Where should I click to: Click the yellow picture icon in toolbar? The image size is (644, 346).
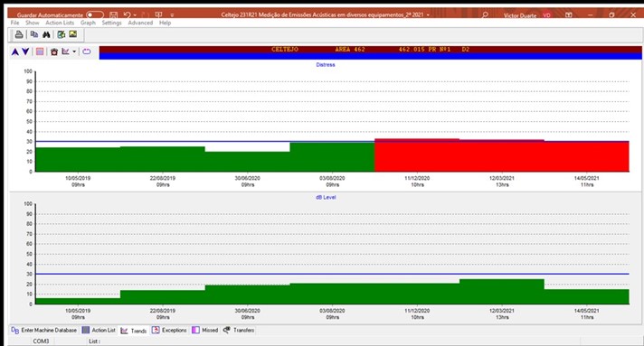pos(73,34)
